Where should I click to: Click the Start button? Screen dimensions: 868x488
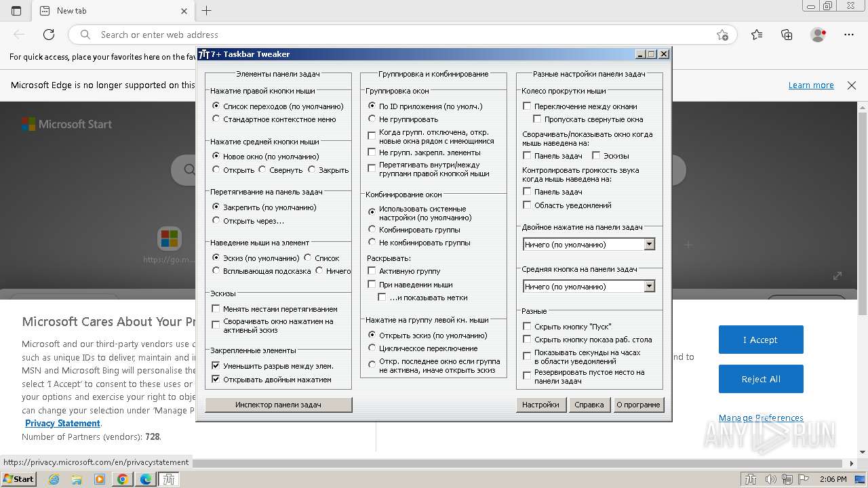click(x=18, y=479)
